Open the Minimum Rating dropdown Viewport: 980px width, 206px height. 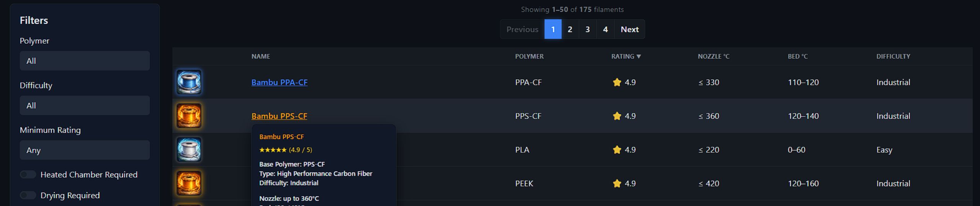(x=85, y=150)
